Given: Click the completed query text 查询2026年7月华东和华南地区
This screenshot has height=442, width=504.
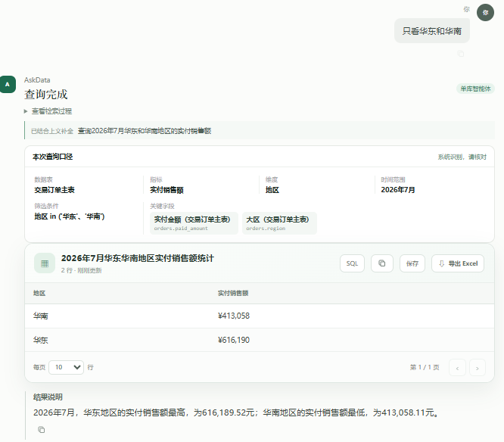Looking at the screenshot, I should point(145,131).
